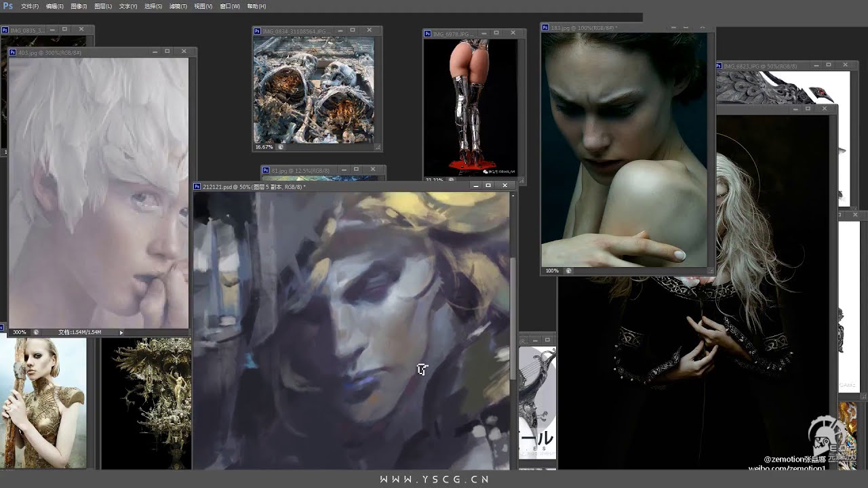Click the skeletons image in IMG_0834 window
Image resolution: width=868 pixels, height=488 pixels.
(313, 89)
